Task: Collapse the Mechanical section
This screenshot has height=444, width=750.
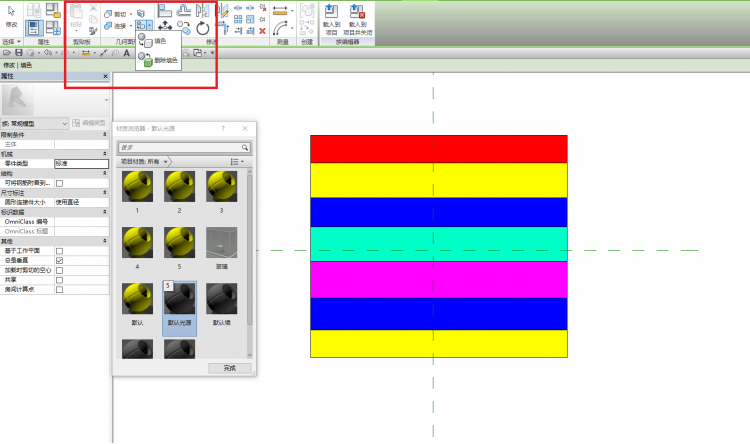Action: pyautogui.click(x=104, y=154)
